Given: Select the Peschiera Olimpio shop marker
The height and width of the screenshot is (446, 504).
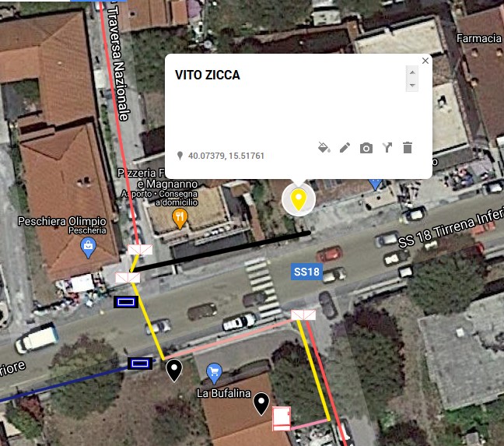Looking at the screenshot, I should tap(88, 248).
